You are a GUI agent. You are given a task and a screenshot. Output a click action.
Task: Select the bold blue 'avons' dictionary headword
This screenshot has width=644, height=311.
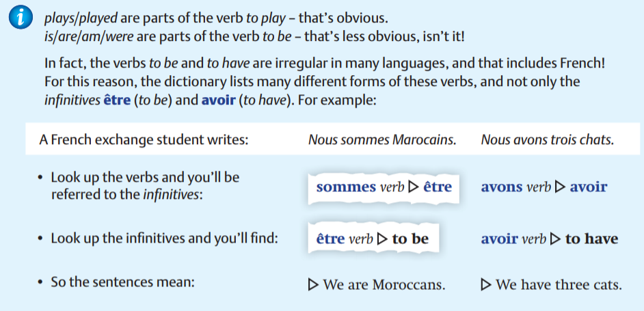click(x=501, y=187)
